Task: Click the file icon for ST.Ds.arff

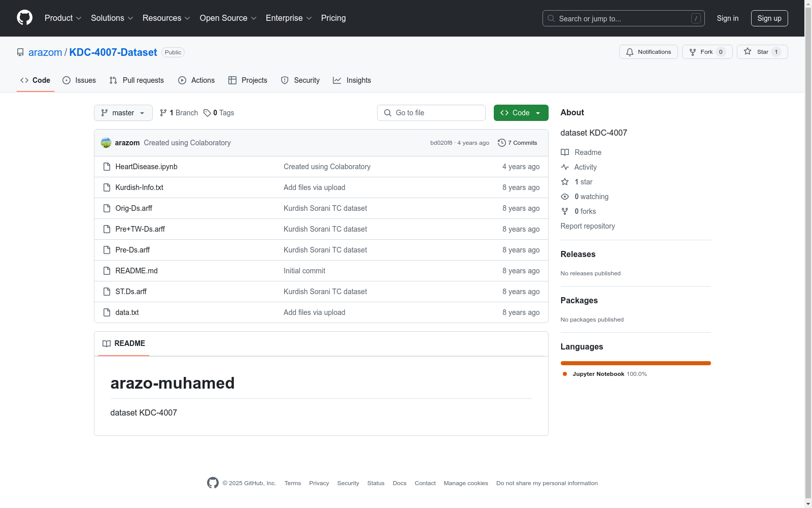Action: [x=107, y=292]
